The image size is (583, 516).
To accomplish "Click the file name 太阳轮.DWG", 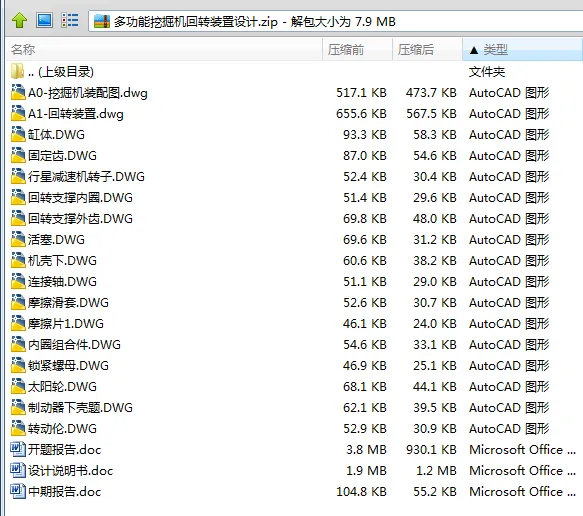I will 62,387.
